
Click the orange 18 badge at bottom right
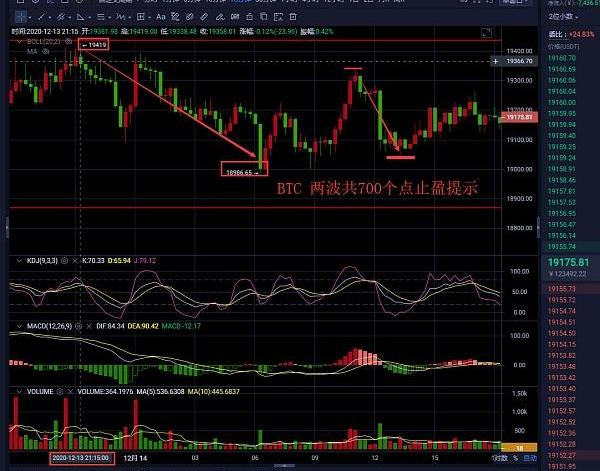(518, 449)
